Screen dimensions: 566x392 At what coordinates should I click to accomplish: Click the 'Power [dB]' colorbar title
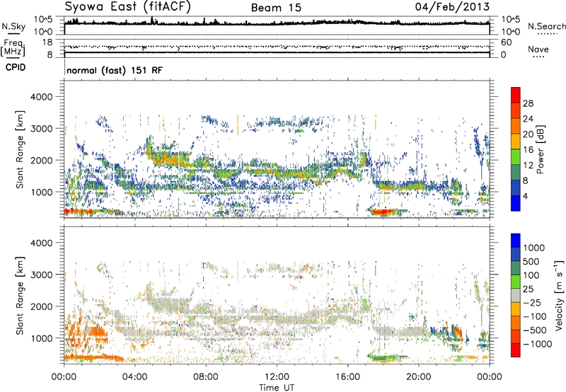click(541, 149)
